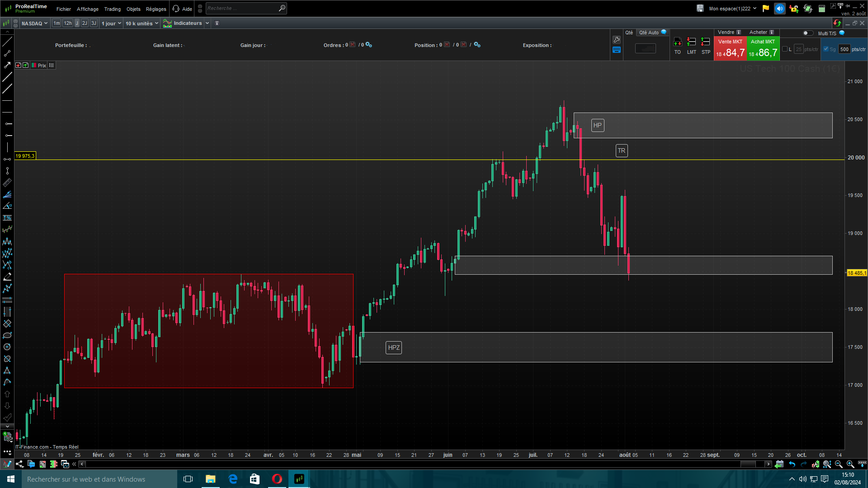Open the LMT limit order tool

coord(691,42)
